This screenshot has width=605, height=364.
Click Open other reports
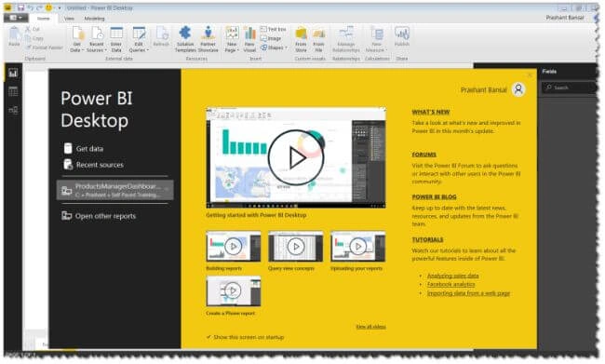click(99, 216)
